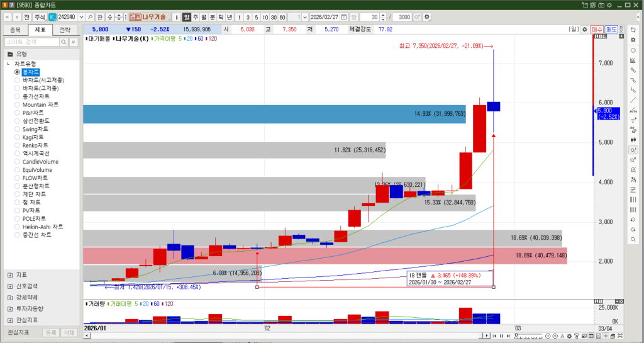Select the 종가선차트 radio option

click(x=18, y=96)
